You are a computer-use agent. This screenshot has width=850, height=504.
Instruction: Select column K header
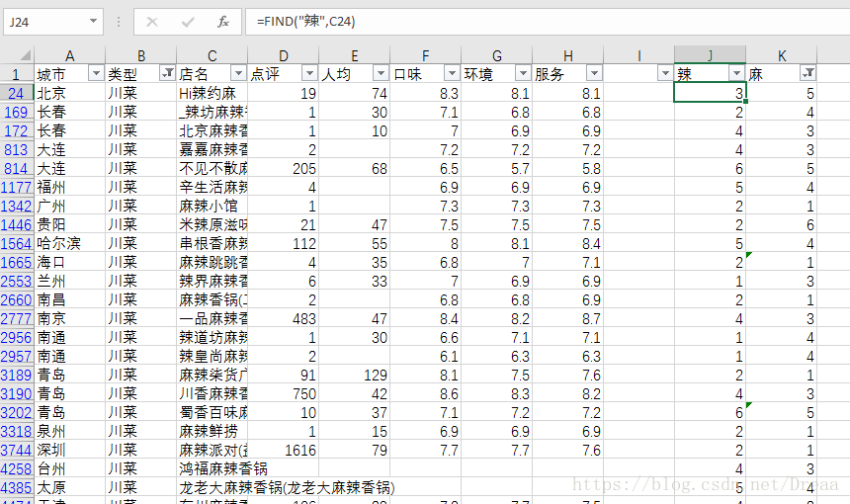(782, 55)
